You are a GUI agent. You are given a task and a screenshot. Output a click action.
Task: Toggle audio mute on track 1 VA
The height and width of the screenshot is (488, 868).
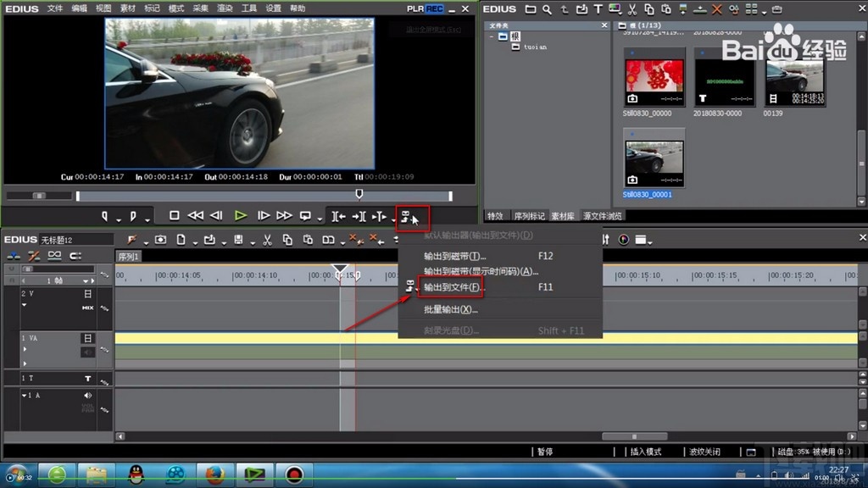pos(87,352)
